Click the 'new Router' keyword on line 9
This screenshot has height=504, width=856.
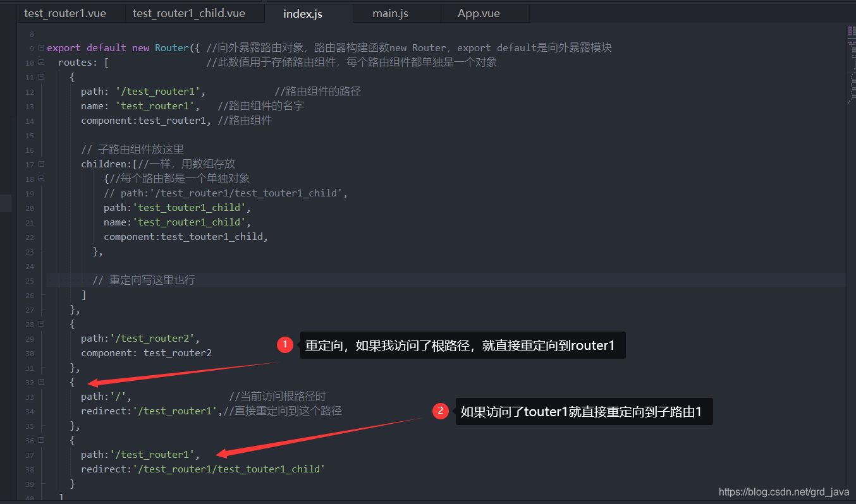(161, 47)
